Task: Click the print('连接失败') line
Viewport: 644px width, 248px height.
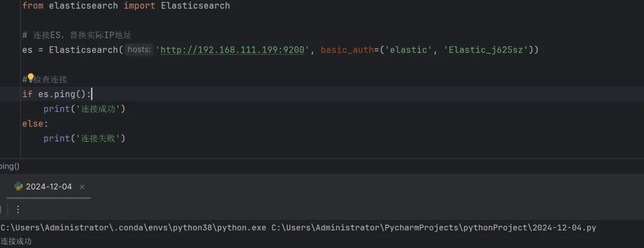Action: click(x=84, y=138)
